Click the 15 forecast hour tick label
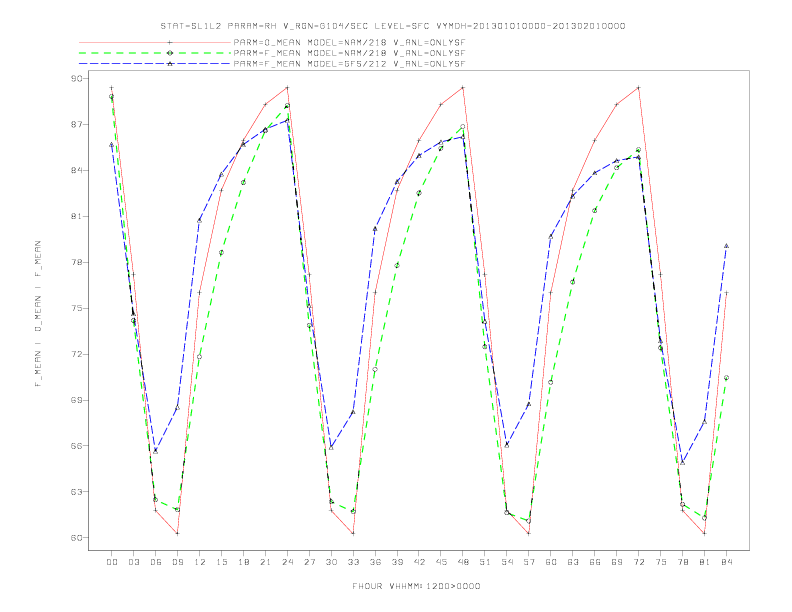Image resolution: width=792 pixels, height=612 pixels. (x=221, y=562)
